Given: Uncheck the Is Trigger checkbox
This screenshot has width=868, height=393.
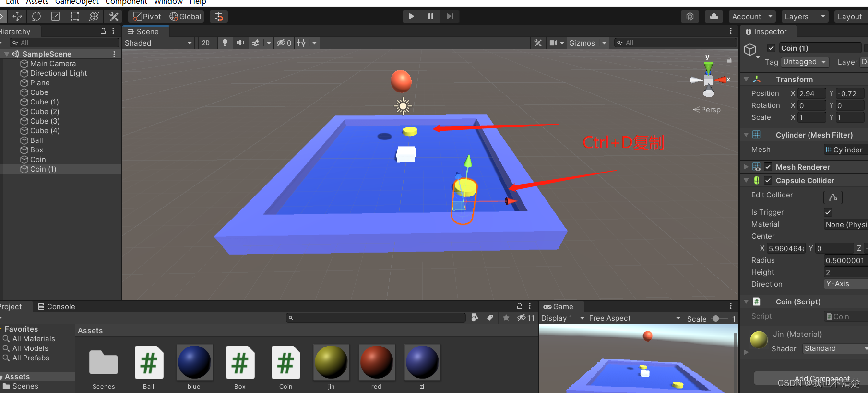Looking at the screenshot, I should click(828, 212).
